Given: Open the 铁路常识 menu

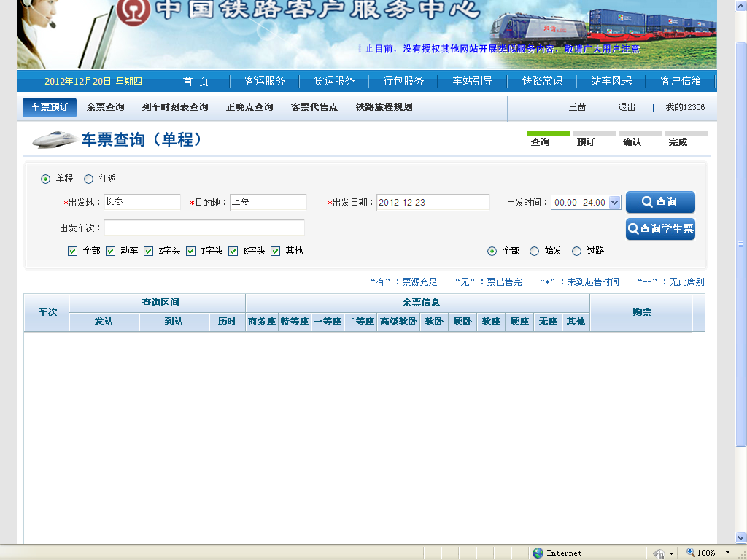Looking at the screenshot, I should pos(542,81).
